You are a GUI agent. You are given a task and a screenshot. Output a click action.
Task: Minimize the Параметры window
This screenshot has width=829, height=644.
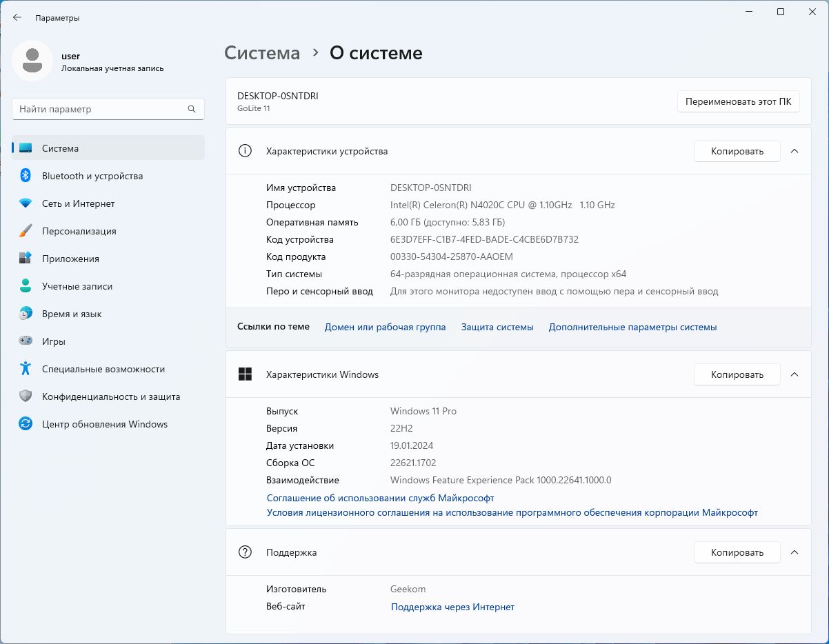(750, 12)
